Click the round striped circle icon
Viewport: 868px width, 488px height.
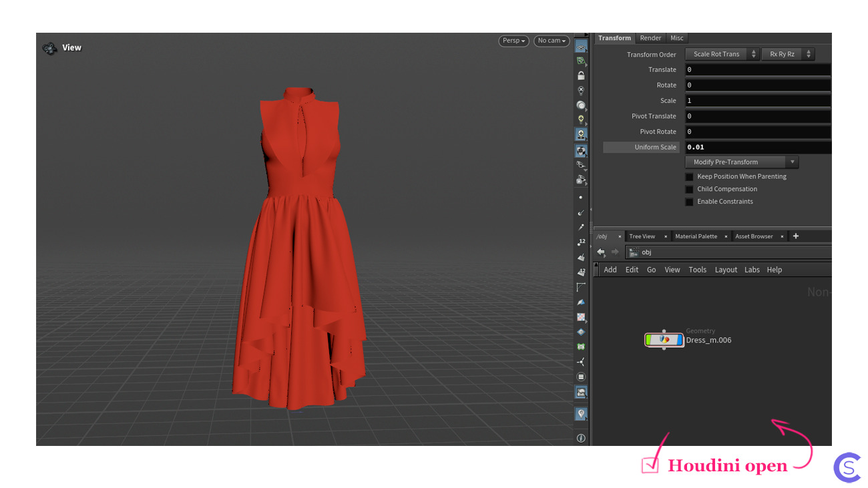click(x=581, y=377)
